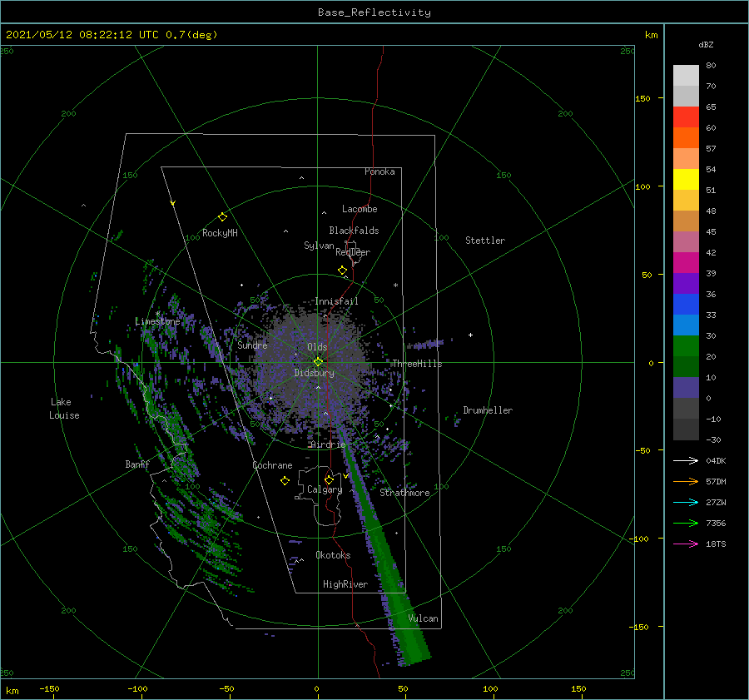Click the orange 57DM arrow icon
Image resolution: width=749 pixels, height=700 pixels.
coord(686,482)
